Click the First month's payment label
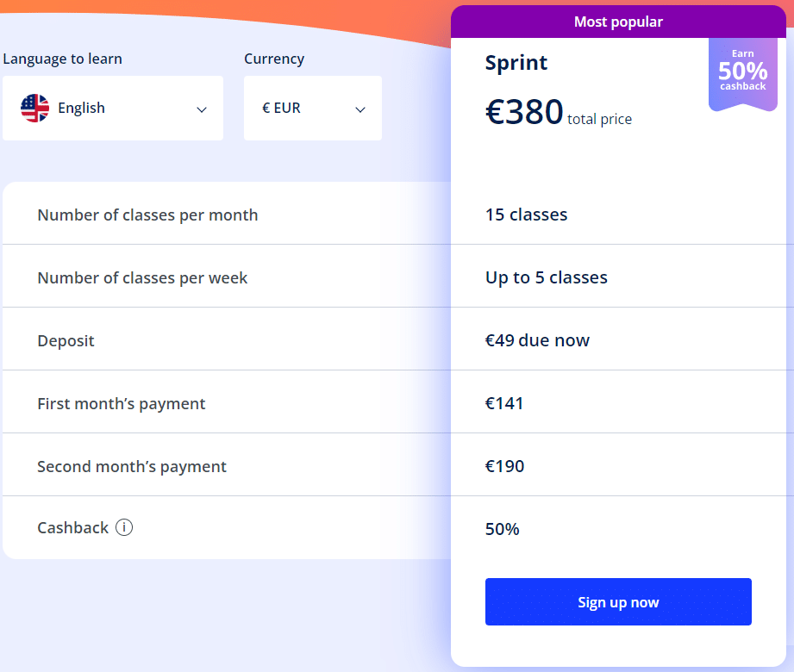This screenshot has height=672, width=794. tap(121, 403)
